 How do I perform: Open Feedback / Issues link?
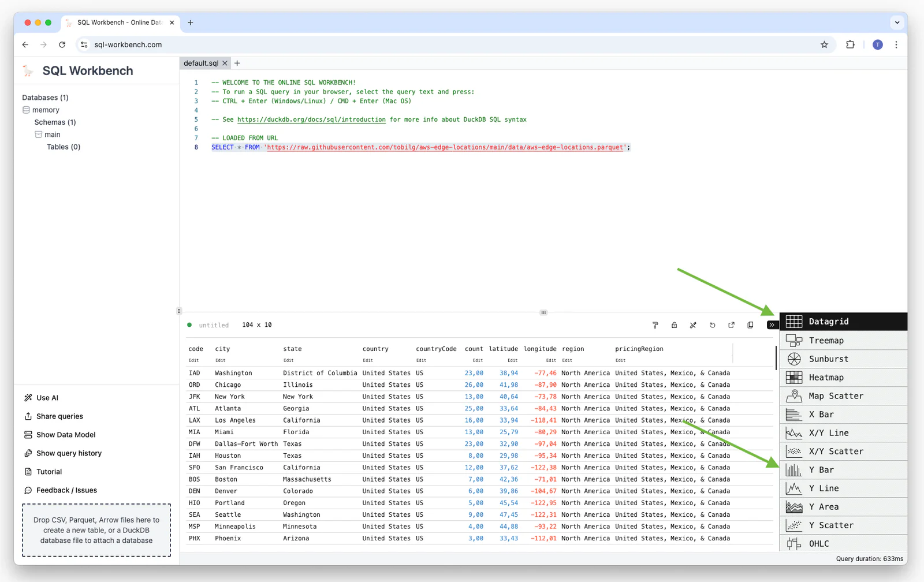click(x=61, y=490)
